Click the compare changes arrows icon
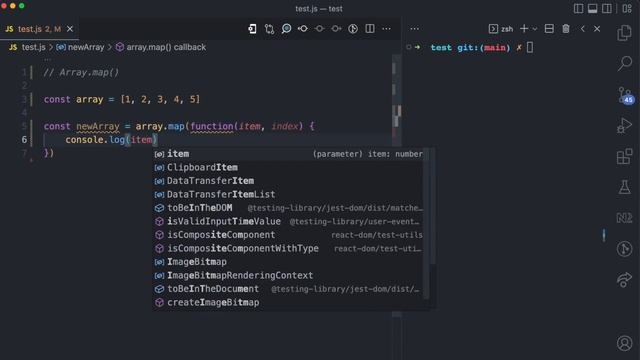This screenshot has height=360, width=640. (269, 29)
